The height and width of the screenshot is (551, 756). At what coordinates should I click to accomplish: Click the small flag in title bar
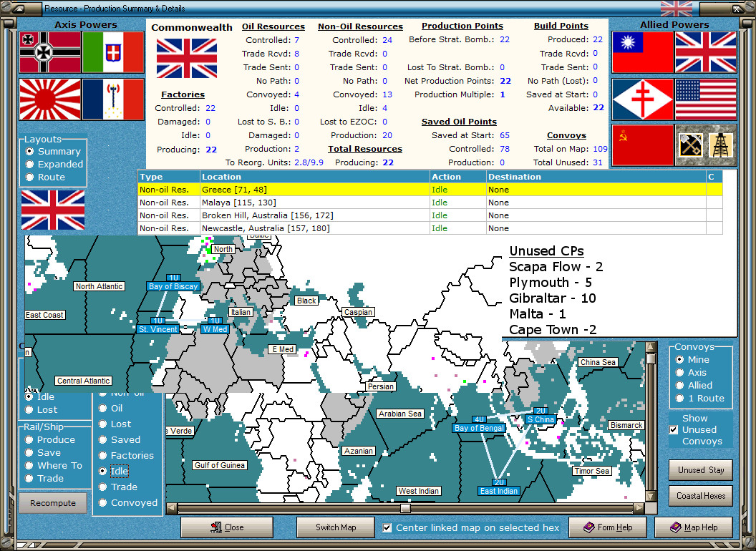677,9
